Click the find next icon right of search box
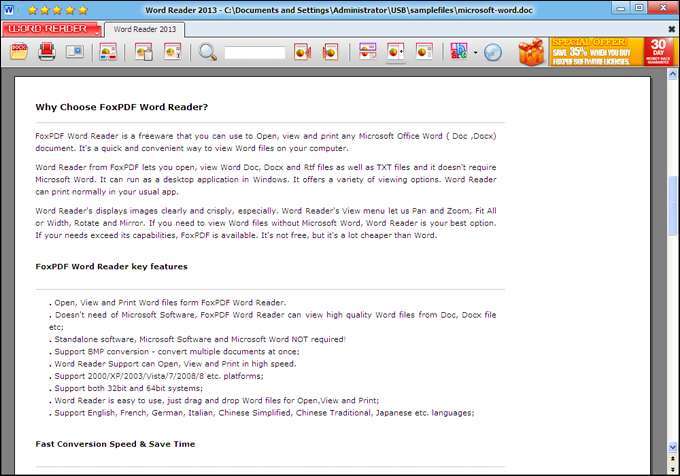Screen dimensions: 680x476 click(x=302, y=52)
